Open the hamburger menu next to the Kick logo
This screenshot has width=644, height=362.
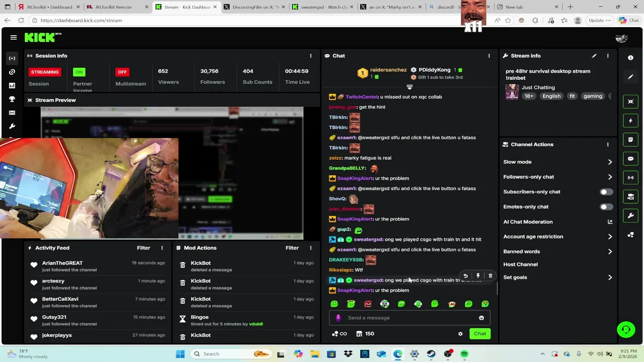[x=14, y=37]
